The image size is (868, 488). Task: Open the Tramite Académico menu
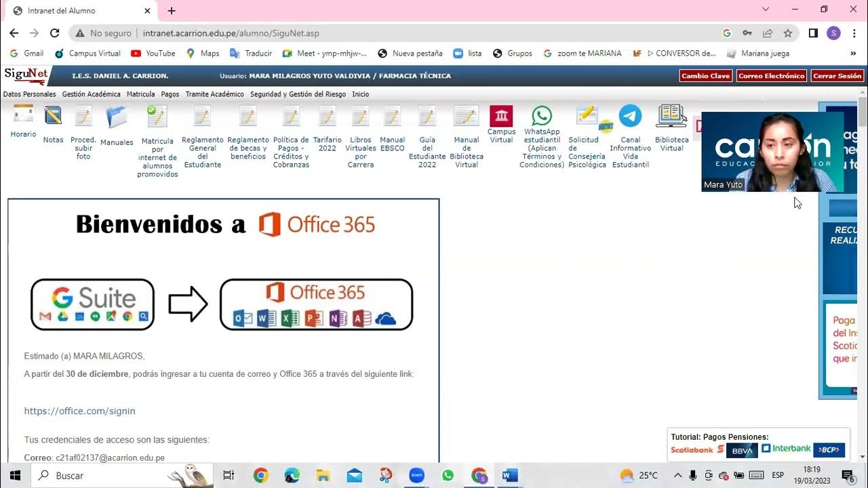click(214, 94)
